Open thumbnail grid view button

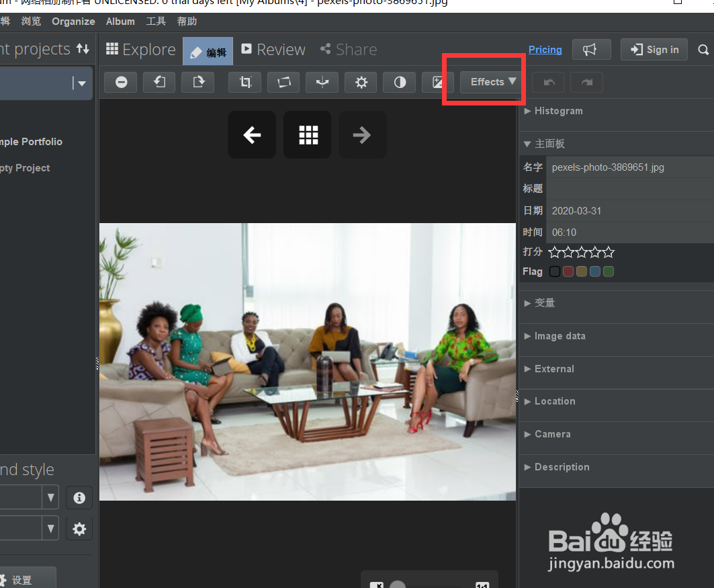(x=308, y=135)
